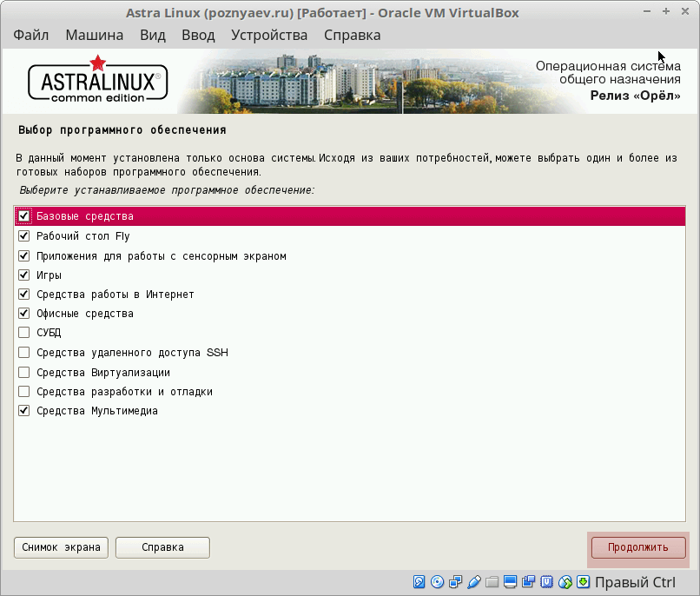The height and width of the screenshot is (596, 700).
Task: Open the Устройства menu
Action: pos(269,36)
